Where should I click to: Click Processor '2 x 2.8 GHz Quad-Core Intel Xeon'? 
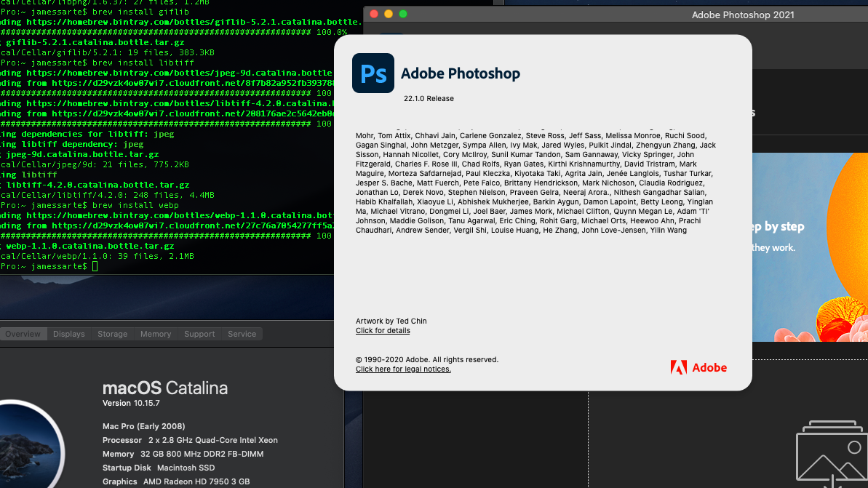[213, 440]
